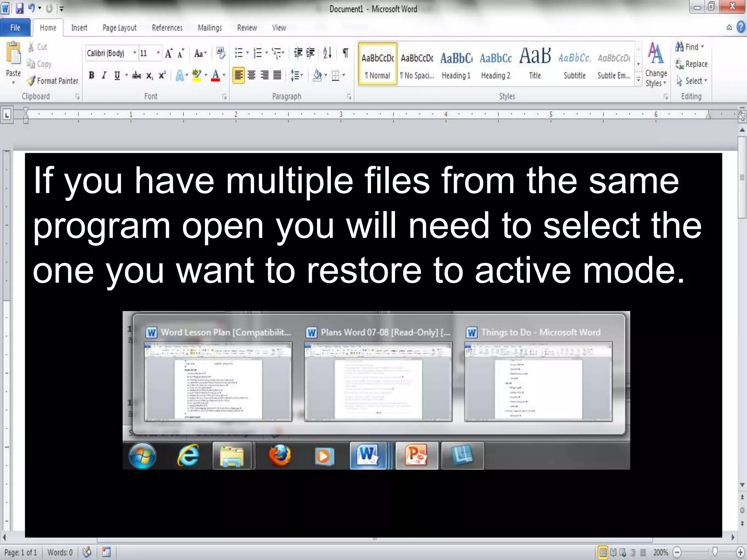Viewport: 747px width, 560px height.
Task: Click the Save icon in Quick Access toolbar
Action: tap(20, 8)
